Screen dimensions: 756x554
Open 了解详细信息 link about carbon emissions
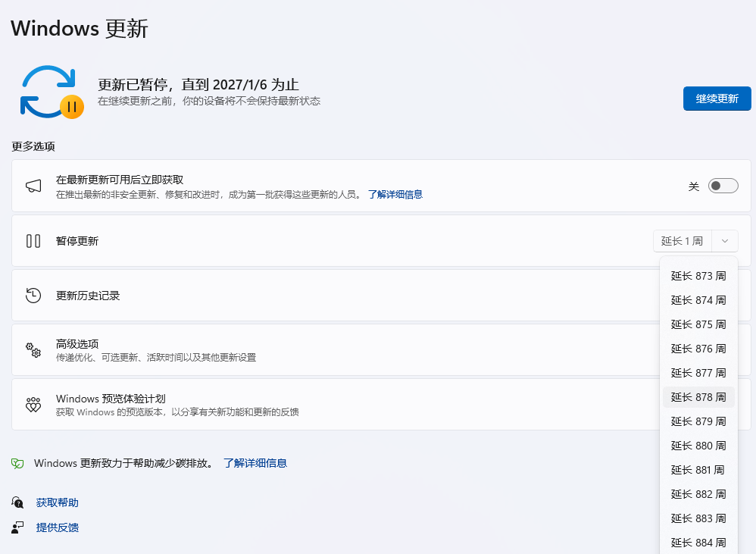pos(255,463)
